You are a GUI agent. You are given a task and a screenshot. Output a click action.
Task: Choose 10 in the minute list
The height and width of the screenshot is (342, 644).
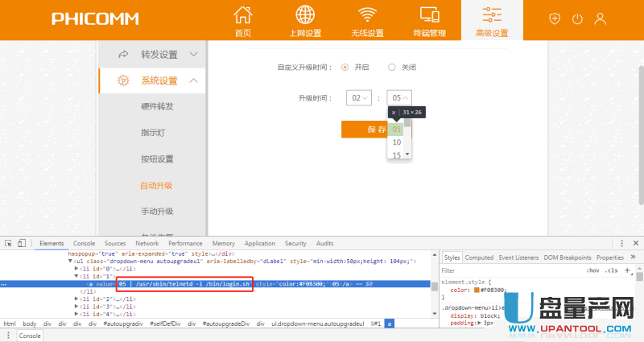[397, 142]
